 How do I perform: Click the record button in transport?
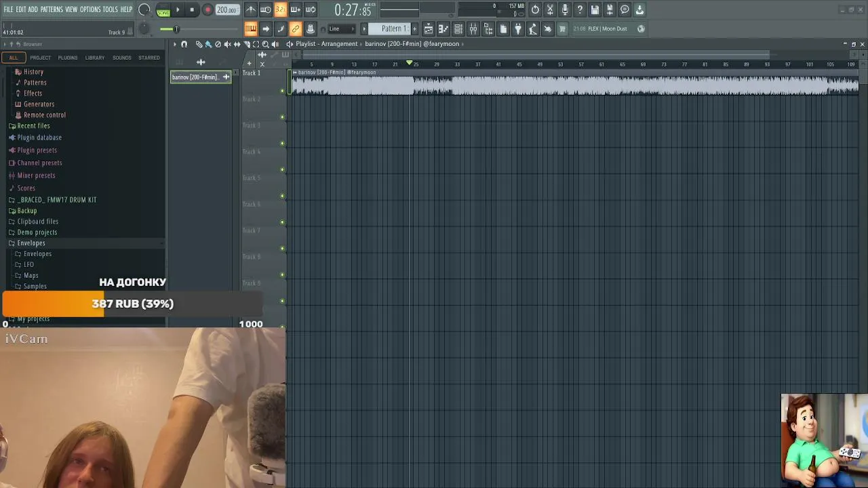coord(208,9)
